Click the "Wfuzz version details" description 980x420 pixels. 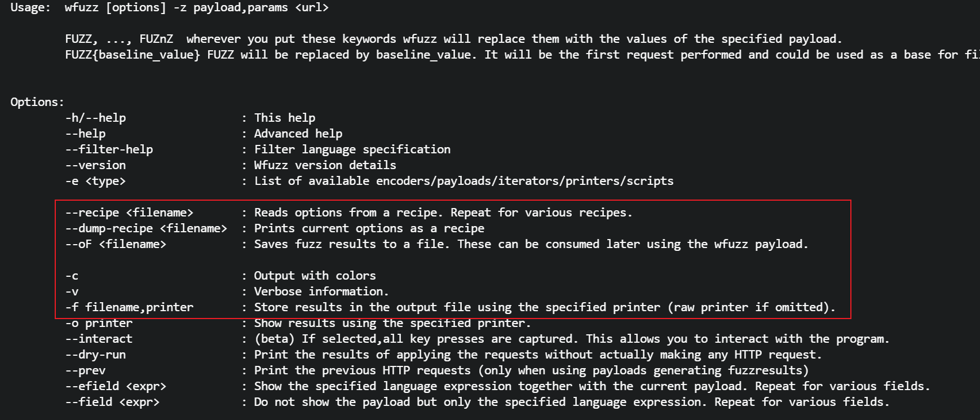(325, 165)
